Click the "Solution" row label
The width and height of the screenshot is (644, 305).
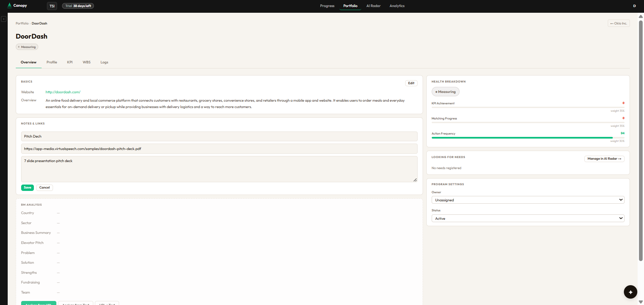point(28,263)
